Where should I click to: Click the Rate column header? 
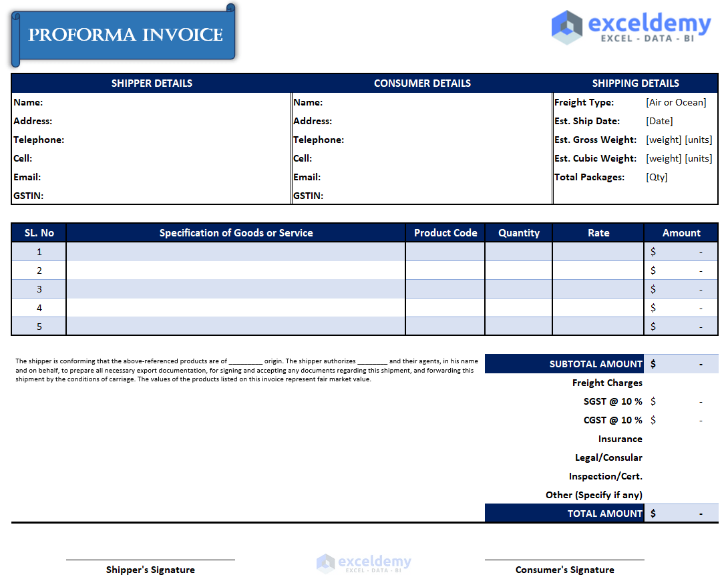pyautogui.click(x=598, y=232)
